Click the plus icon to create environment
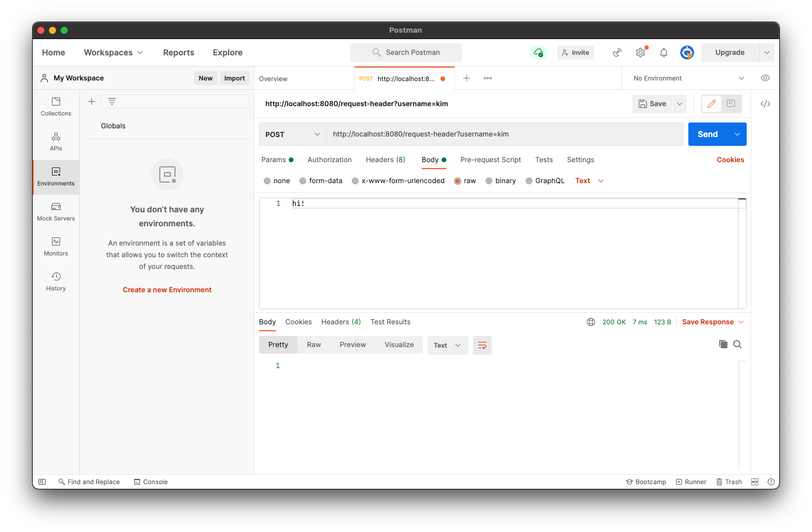The image size is (812, 532). click(x=92, y=101)
